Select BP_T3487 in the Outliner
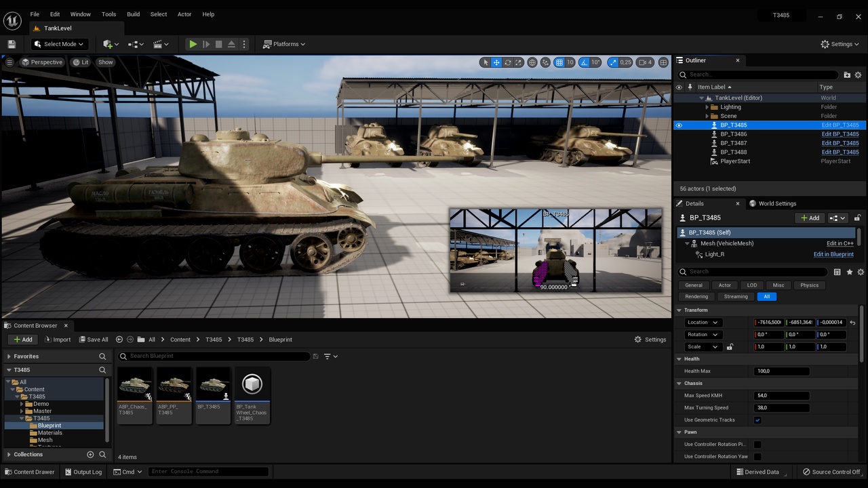This screenshot has width=868, height=488. [733, 143]
